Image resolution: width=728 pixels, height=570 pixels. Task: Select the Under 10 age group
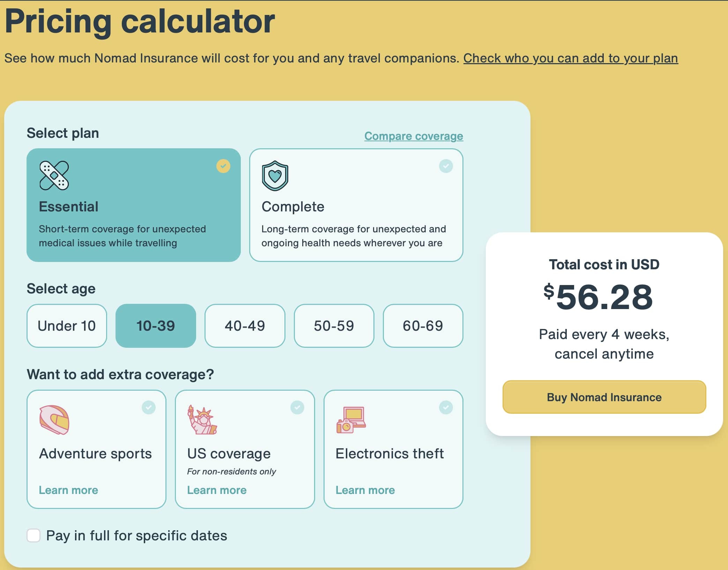click(66, 325)
